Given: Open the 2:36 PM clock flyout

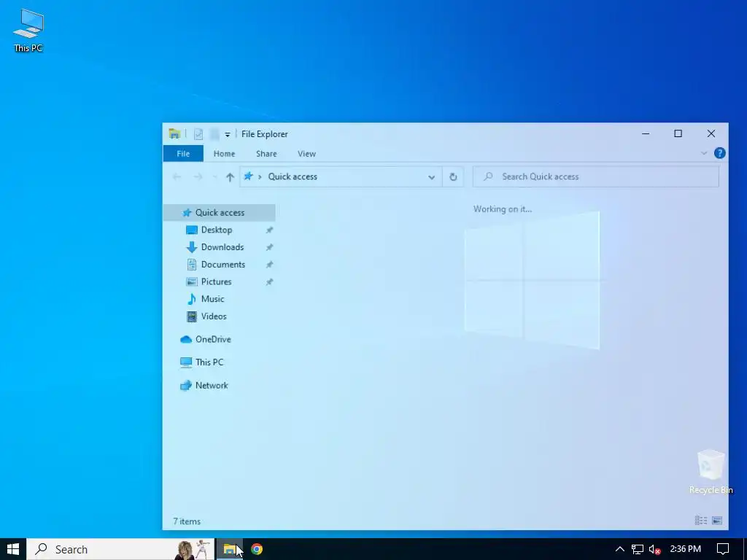Looking at the screenshot, I should pos(685,549).
